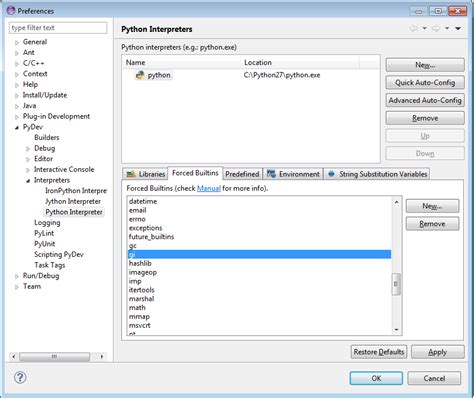
Task: Select the datetime builtin entry
Action: tap(259, 201)
